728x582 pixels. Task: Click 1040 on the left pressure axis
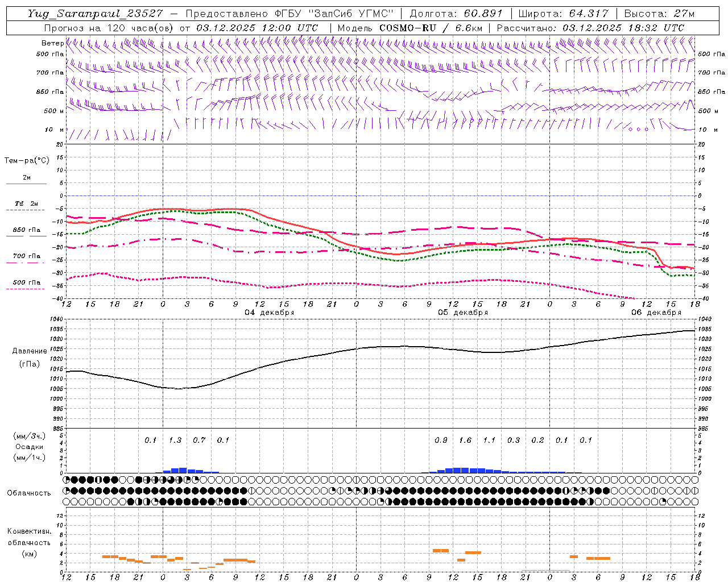(57, 319)
